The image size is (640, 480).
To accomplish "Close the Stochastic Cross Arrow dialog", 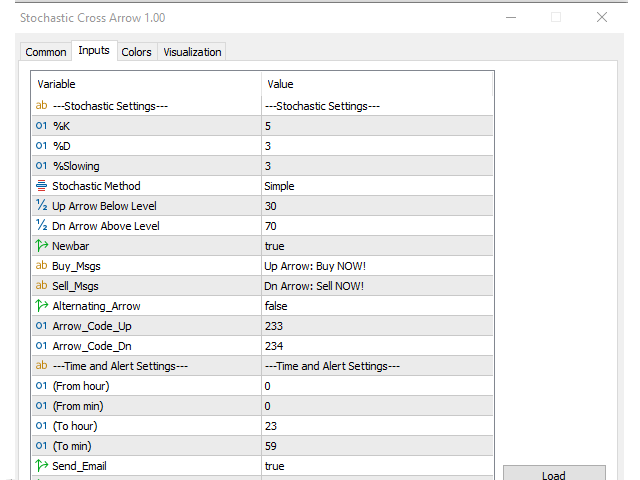I will 602,18.
